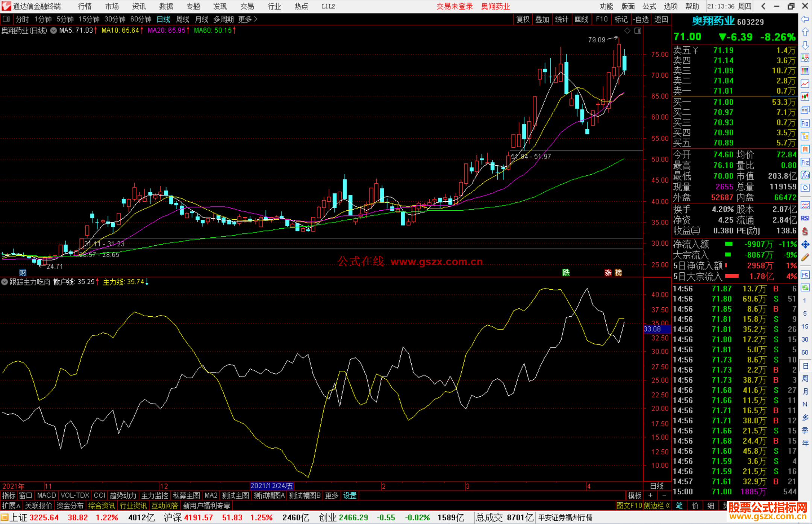Click the plus zoom-in stepper beside 模板
This screenshot has width=812, height=524.
(x=650, y=496)
